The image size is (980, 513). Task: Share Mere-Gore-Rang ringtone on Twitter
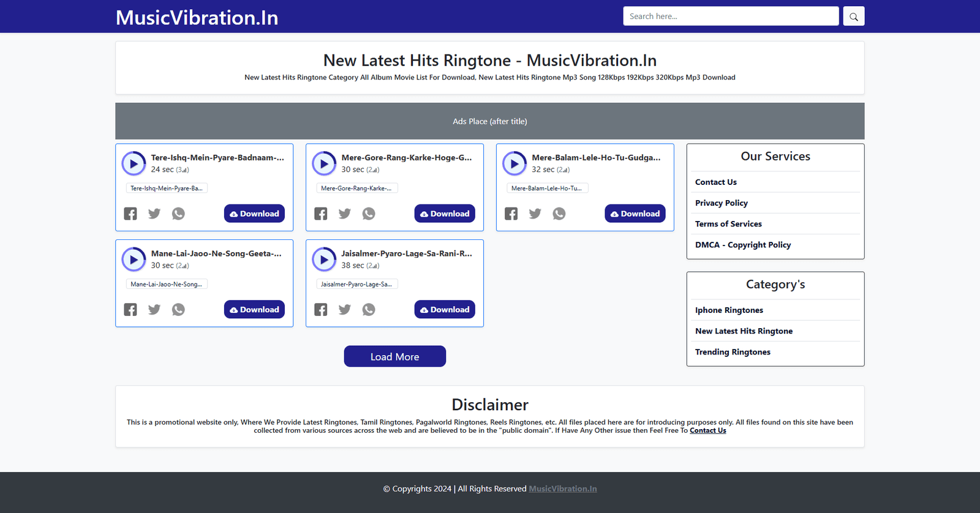pos(345,214)
